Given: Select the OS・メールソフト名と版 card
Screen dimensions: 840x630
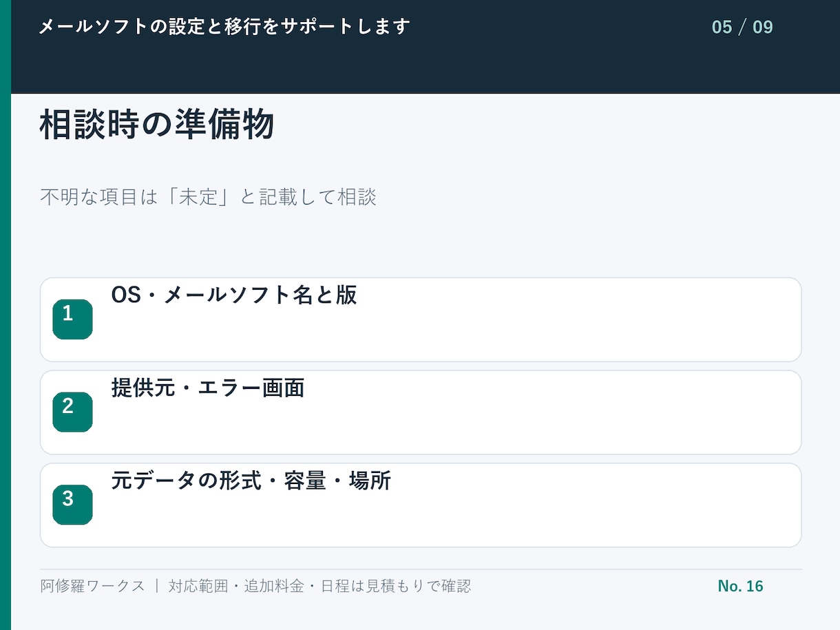Looking at the screenshot, I should pos(421,319).
